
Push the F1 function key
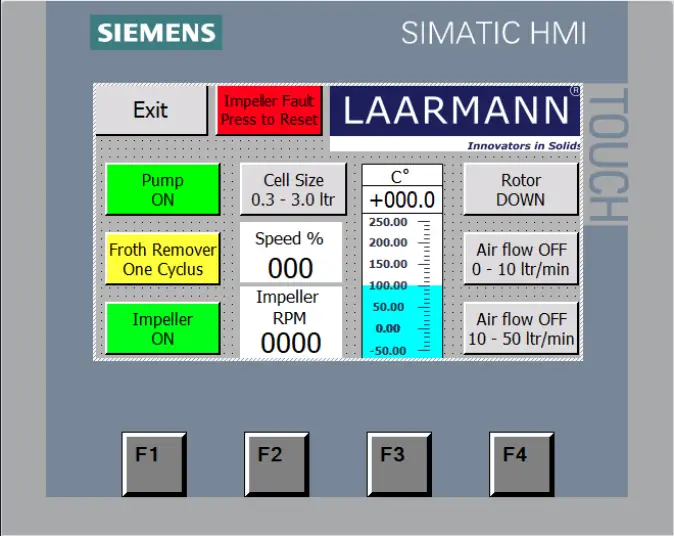click(x=154, y=465)
